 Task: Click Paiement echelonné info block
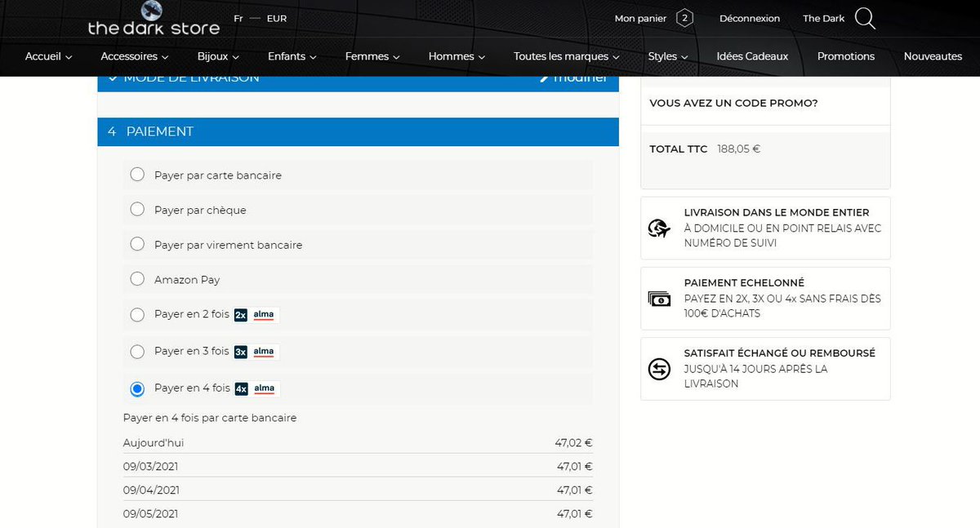pos(765,298)
